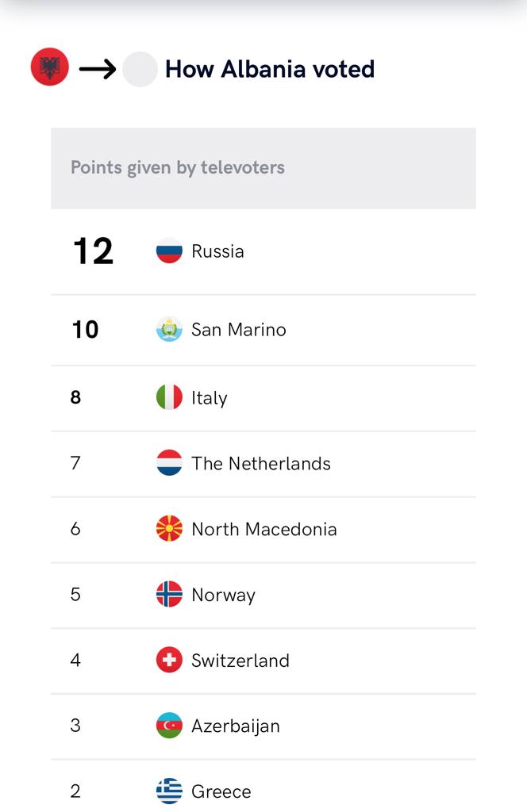Select The Netherlands country name
This screenshot has width=527, height=812.
261,463
